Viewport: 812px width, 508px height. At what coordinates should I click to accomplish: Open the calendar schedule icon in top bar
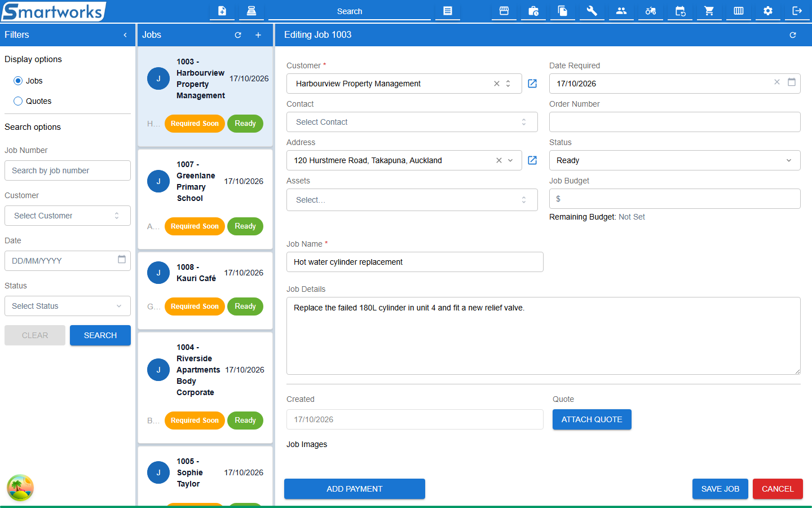pos(680,11)
